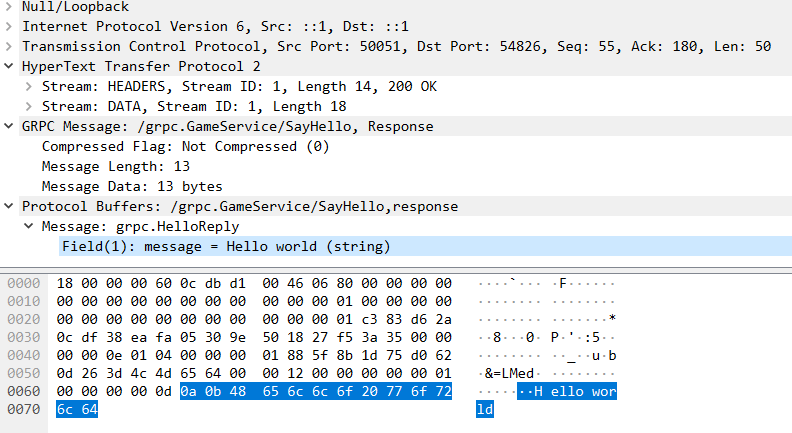792x433 pixels.
Task: Click hex offset 0020
Action: [x=24, y=319]
